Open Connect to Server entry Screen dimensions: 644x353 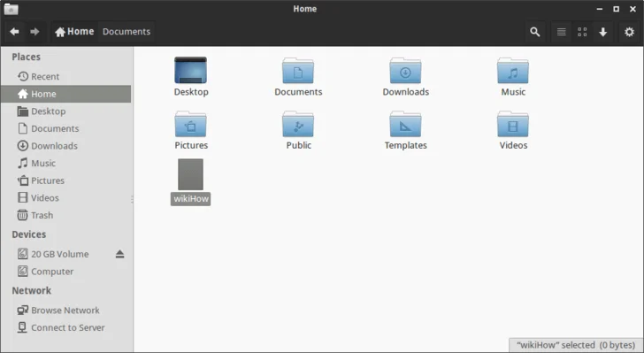coord(65,327)
